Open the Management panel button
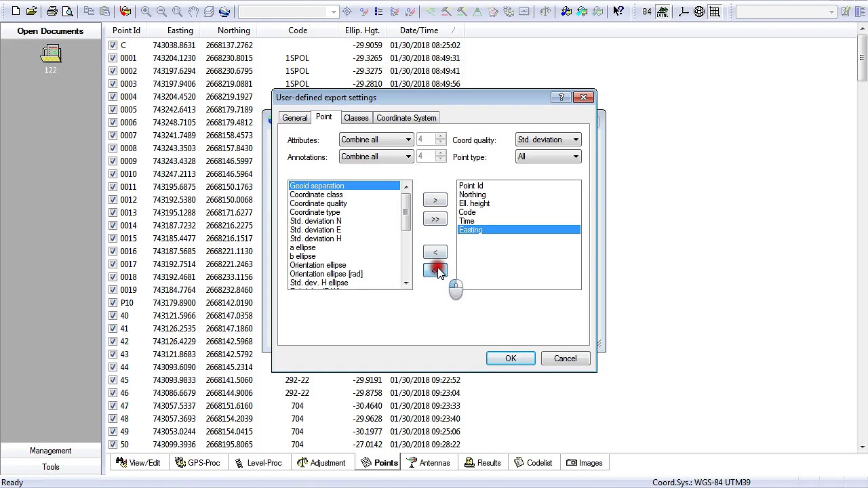The width and height of the screenshot is (868, 488). click(50, 451)
